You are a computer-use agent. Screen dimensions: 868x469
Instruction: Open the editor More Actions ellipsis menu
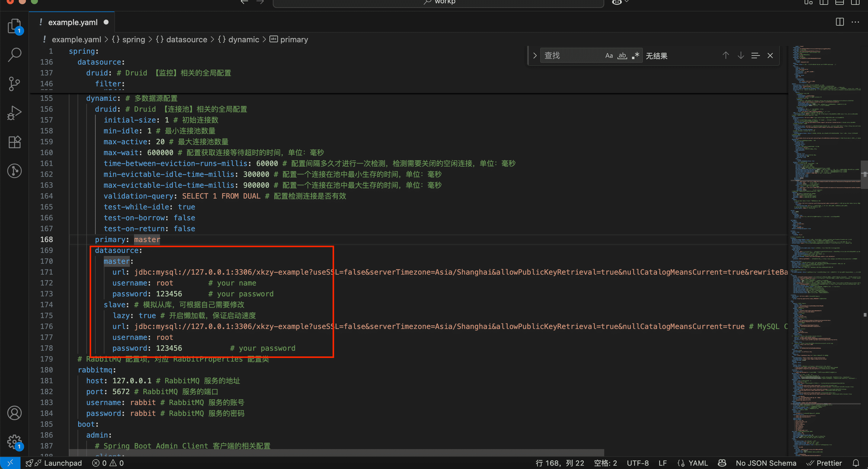pos(855,22)
